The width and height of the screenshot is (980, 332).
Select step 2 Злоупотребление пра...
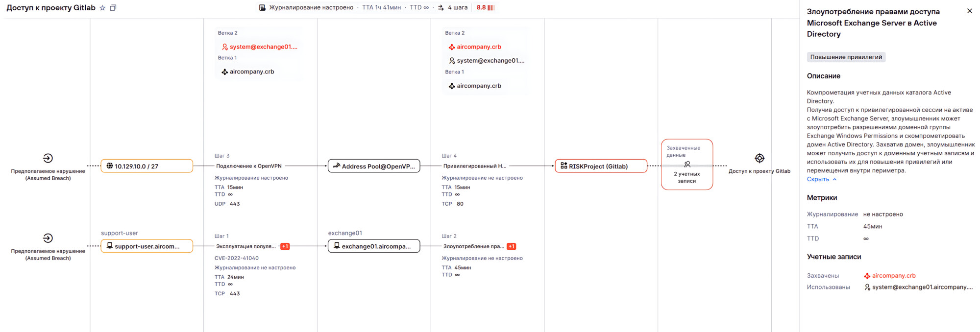[x=473, y=246]
